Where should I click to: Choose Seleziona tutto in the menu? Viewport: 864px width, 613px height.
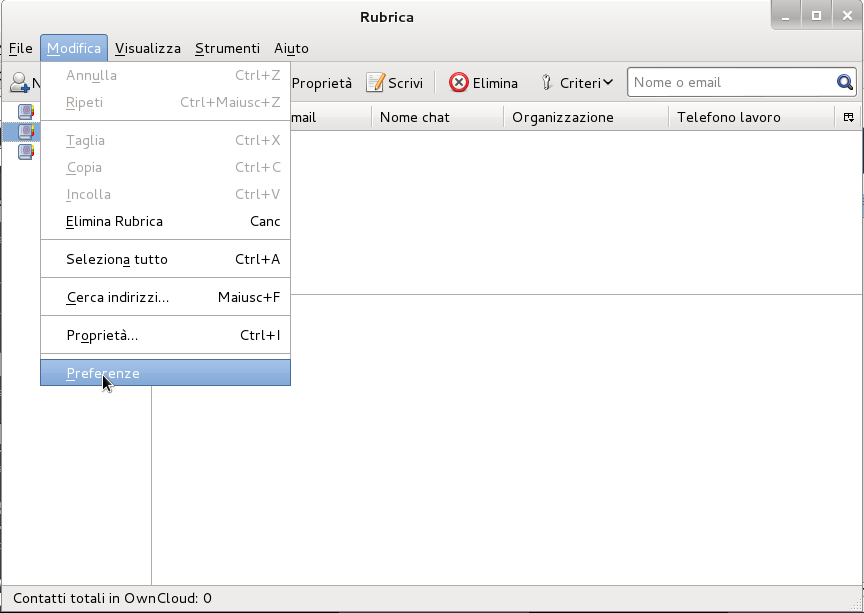[x=117, y=259]
